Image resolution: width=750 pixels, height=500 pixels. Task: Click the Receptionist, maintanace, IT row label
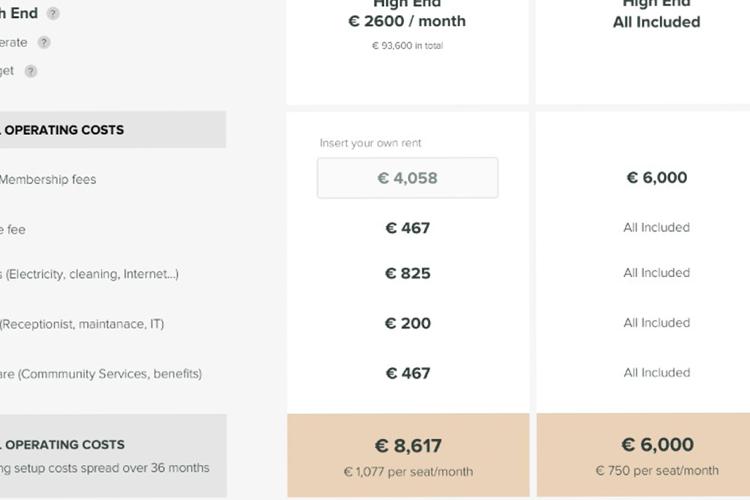point(82,324)
